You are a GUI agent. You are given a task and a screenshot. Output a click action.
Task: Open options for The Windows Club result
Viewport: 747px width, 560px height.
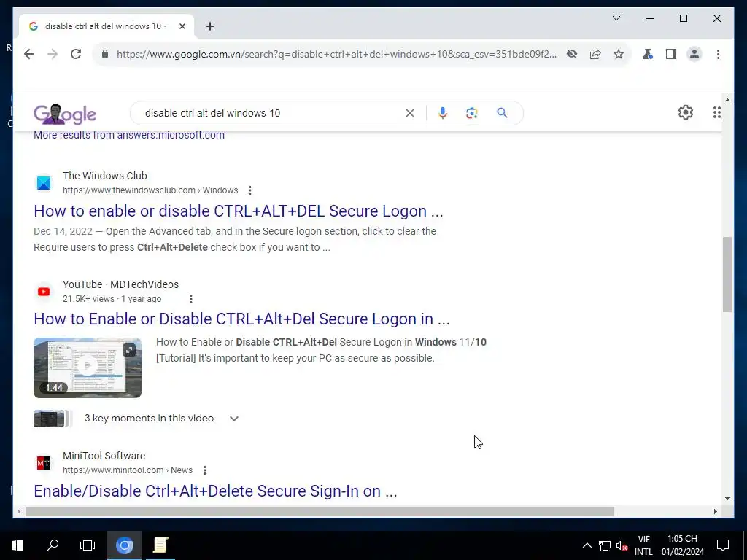[250, 190]
